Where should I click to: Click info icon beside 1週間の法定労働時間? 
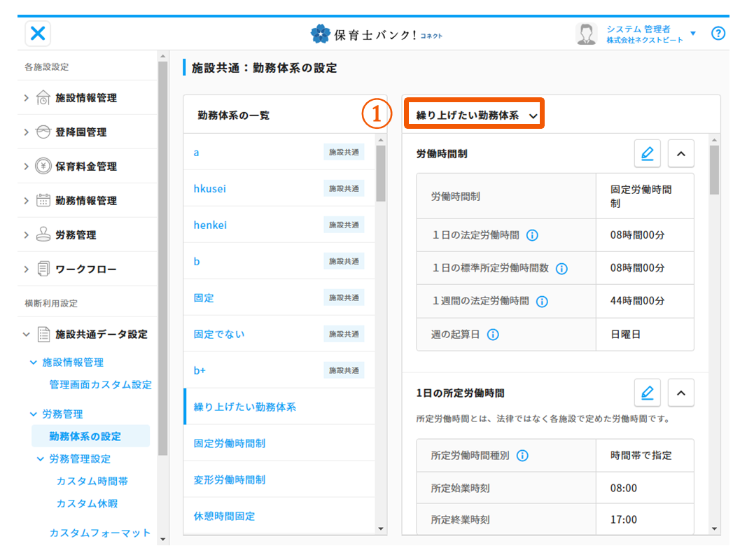542,301
